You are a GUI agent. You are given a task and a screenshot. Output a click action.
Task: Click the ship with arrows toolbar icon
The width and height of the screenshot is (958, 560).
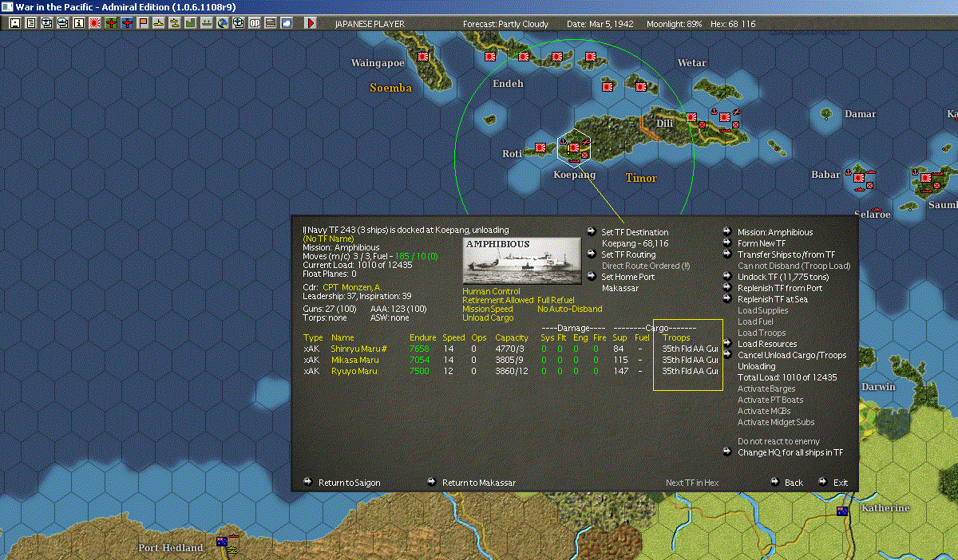pos(206,23)
